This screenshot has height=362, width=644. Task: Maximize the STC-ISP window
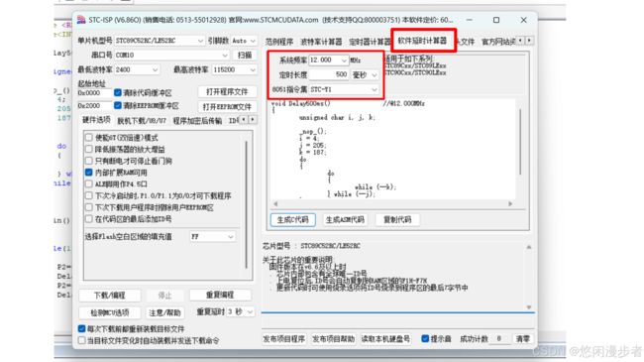(x=496, y=20)
